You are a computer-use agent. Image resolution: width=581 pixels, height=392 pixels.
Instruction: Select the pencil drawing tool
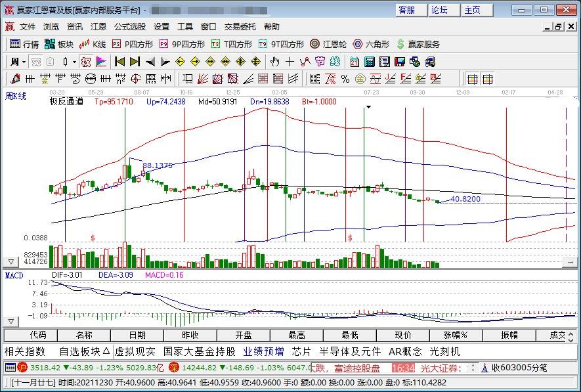(15, 79)
